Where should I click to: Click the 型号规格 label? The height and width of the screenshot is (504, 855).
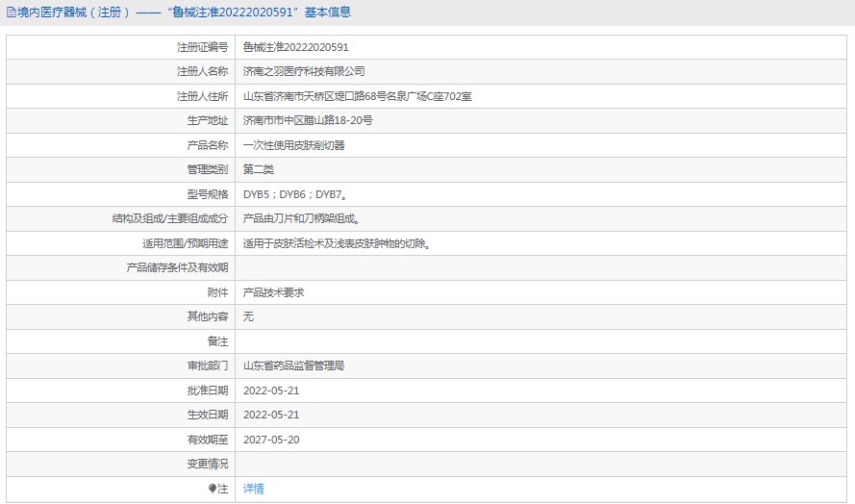tap(207, 194)
